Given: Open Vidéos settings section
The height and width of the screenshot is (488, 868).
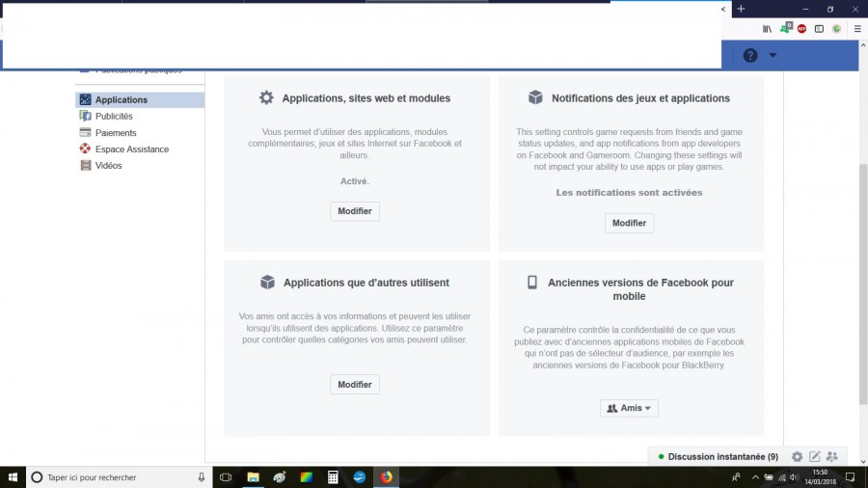Looking at the screenshot, I should pyautogui.click(x=108, y=166).
